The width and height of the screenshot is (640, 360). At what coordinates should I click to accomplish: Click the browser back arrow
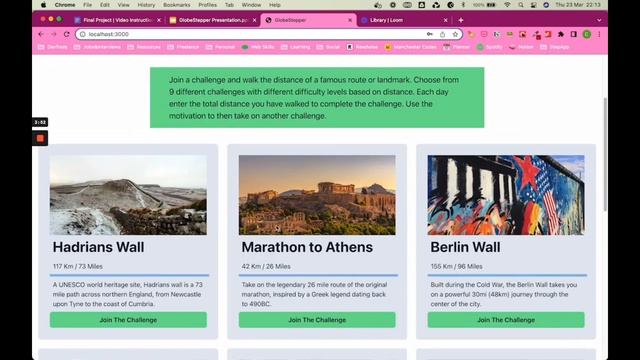[41, 34]
